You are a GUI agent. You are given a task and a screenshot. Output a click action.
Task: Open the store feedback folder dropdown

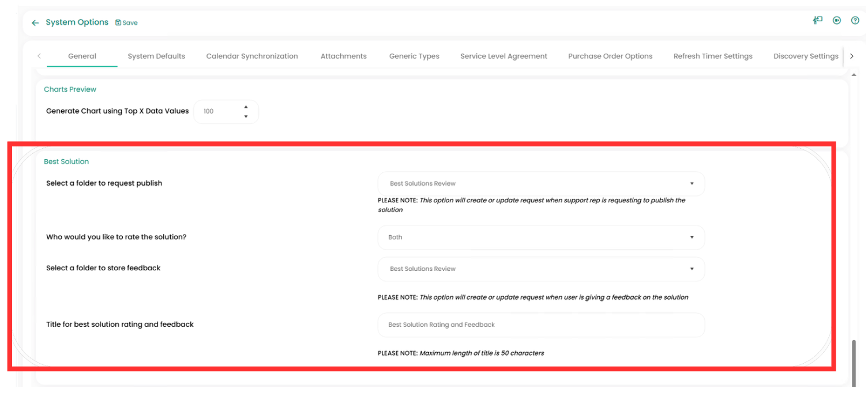coord(540,269)
